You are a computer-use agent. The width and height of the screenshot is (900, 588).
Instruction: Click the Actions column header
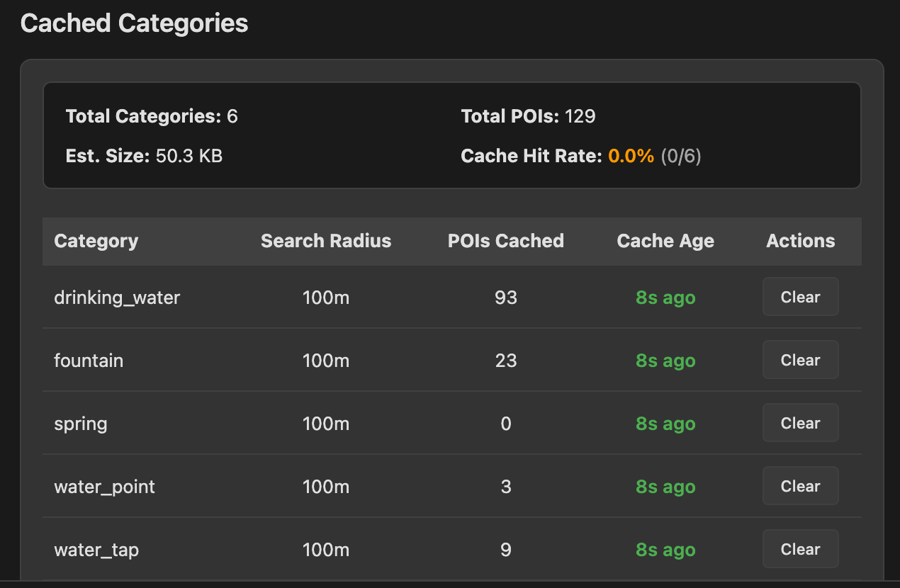click(x=799, y=241)
